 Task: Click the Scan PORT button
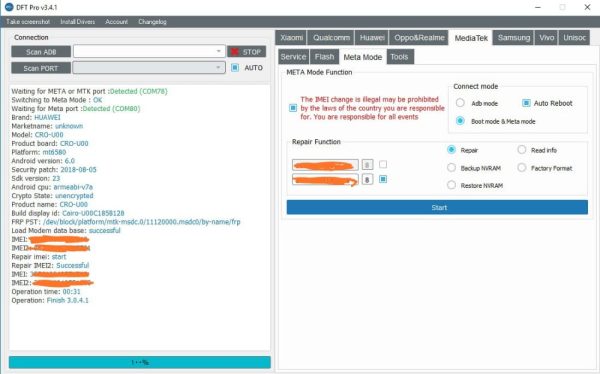(41, 68)
